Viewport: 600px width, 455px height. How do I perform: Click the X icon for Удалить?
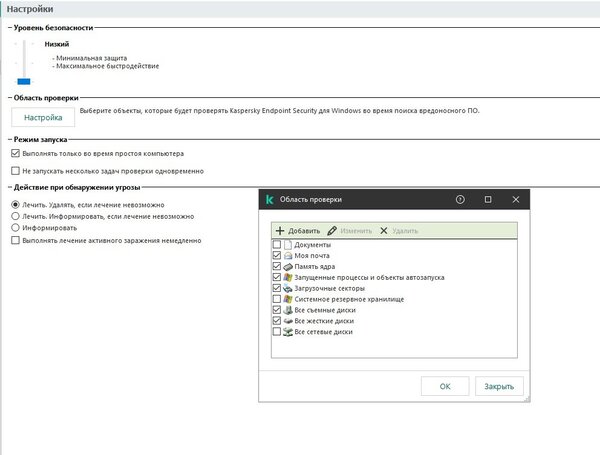pyautogui.click(x=384, y=231)
